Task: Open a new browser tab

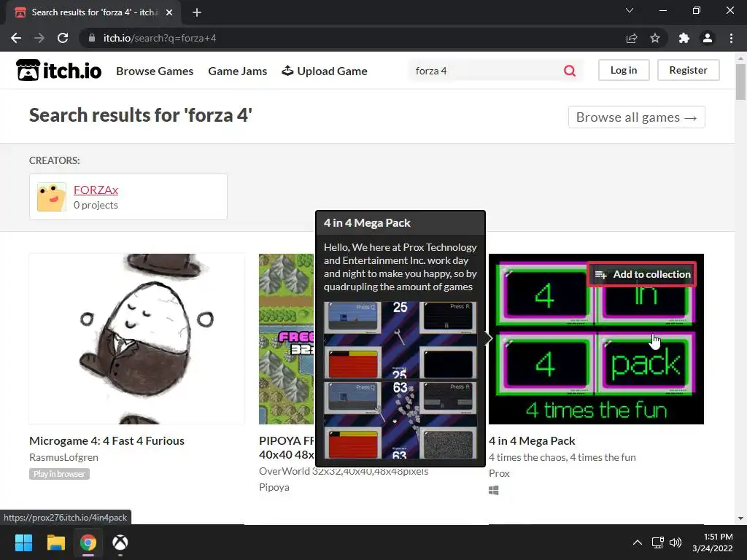Action: click(x=197, y=12)
